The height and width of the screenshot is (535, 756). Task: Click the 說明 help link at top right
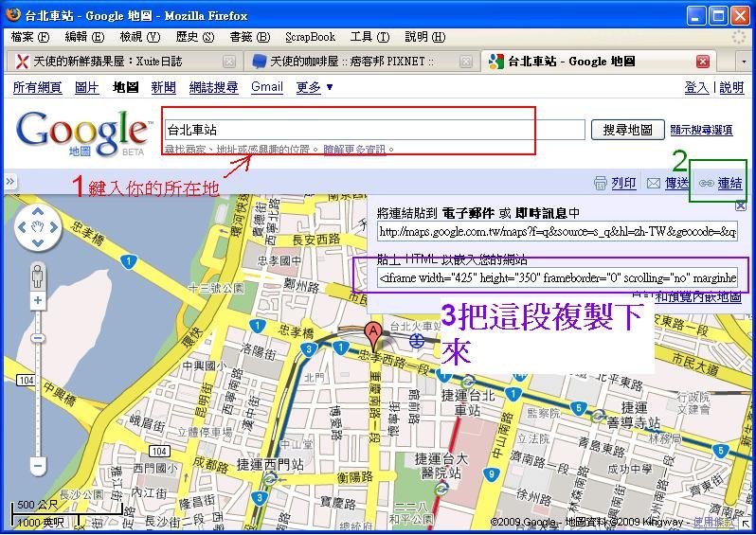[731, 87]
